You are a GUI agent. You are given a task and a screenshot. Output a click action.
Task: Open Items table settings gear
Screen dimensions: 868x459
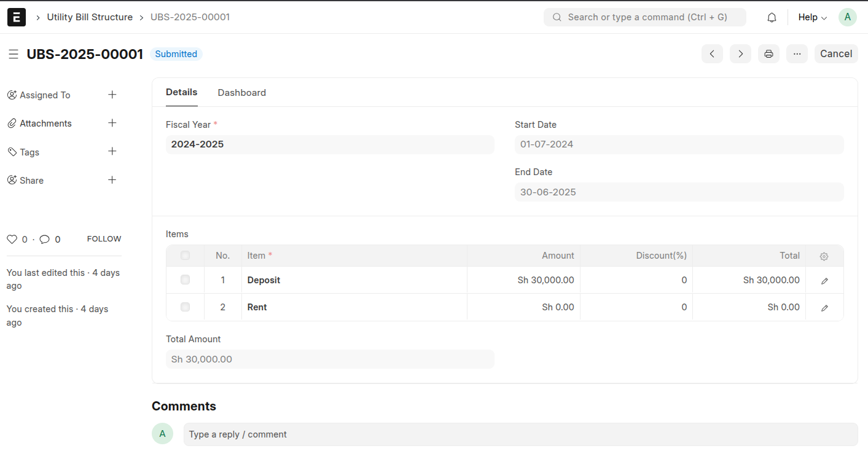(824, 256)
